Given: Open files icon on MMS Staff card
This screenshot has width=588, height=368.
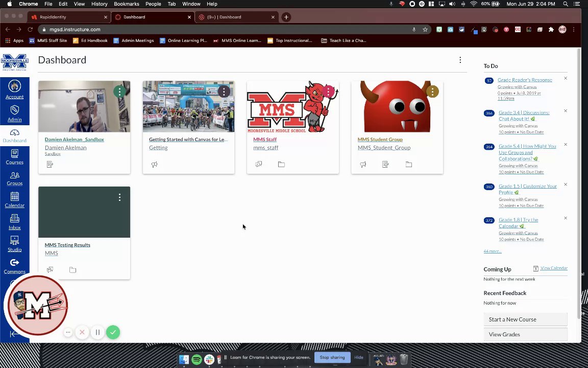Looking at the screenshot, I should click(x=281, y=165).
